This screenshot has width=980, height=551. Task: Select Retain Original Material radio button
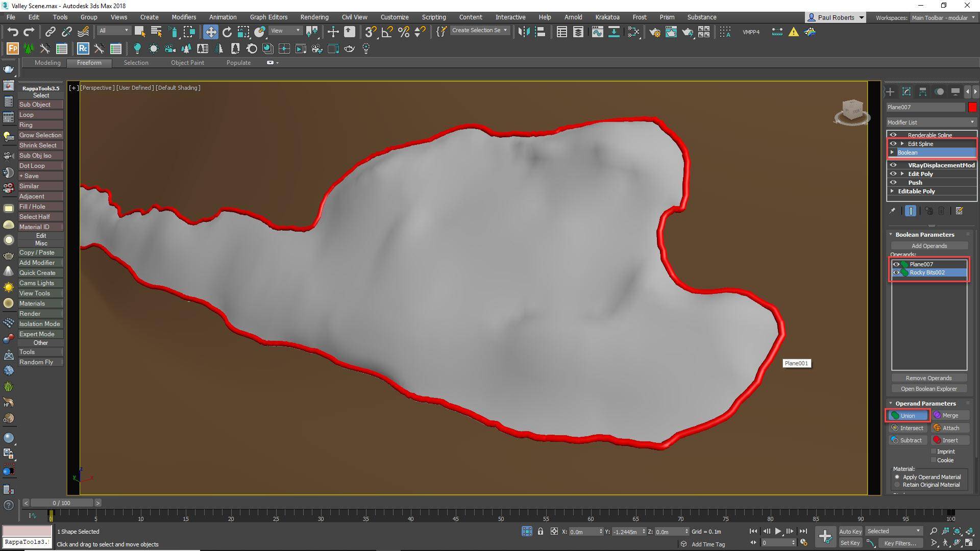pos(897,485)
